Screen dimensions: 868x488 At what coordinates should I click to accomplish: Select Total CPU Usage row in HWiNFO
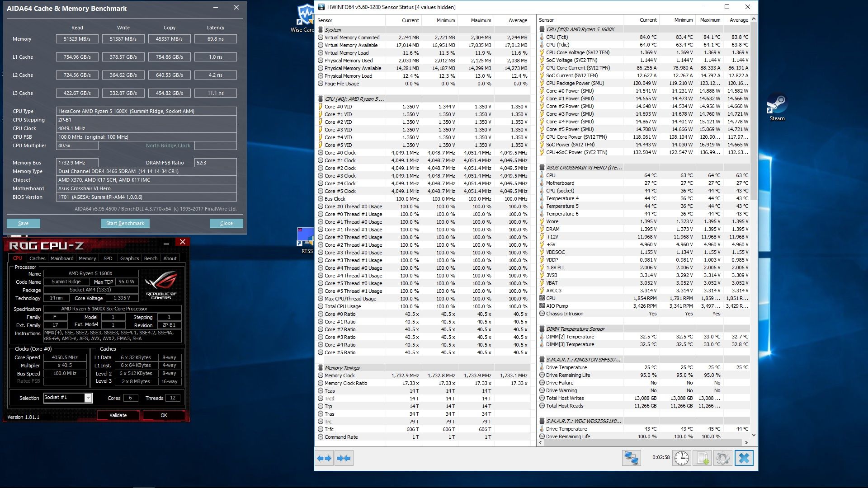[x=423, y=306]
